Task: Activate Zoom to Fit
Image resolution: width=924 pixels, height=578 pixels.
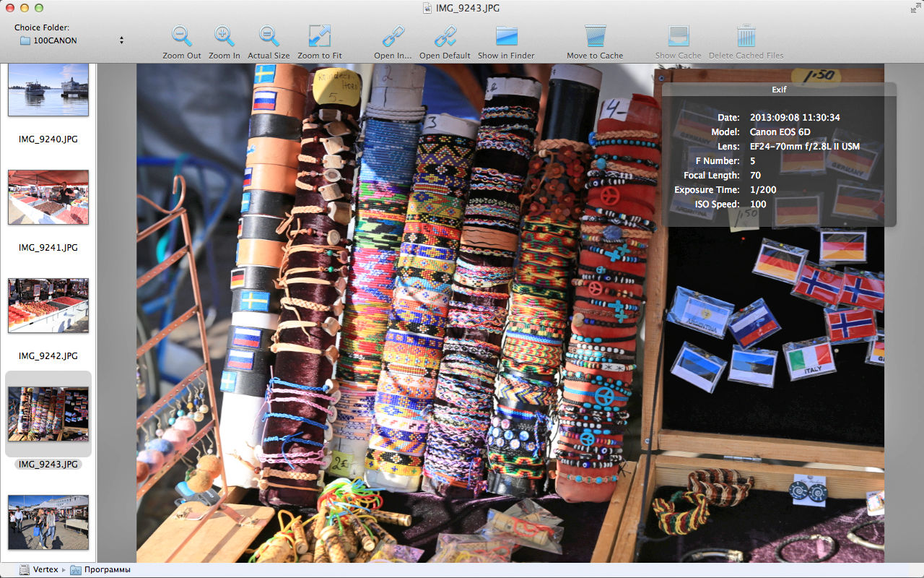Action: 320,36
